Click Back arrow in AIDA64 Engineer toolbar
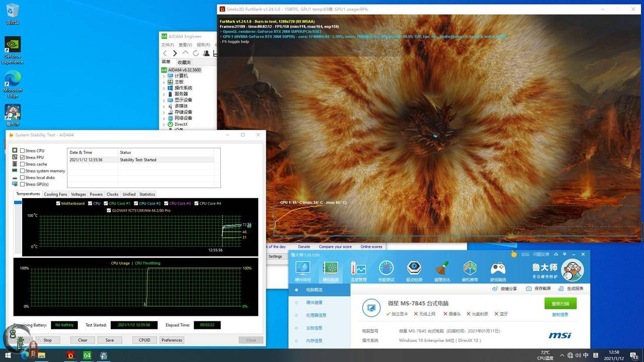Image resolution: width=644 pixels, height=362 pixels. coord(165,53)
